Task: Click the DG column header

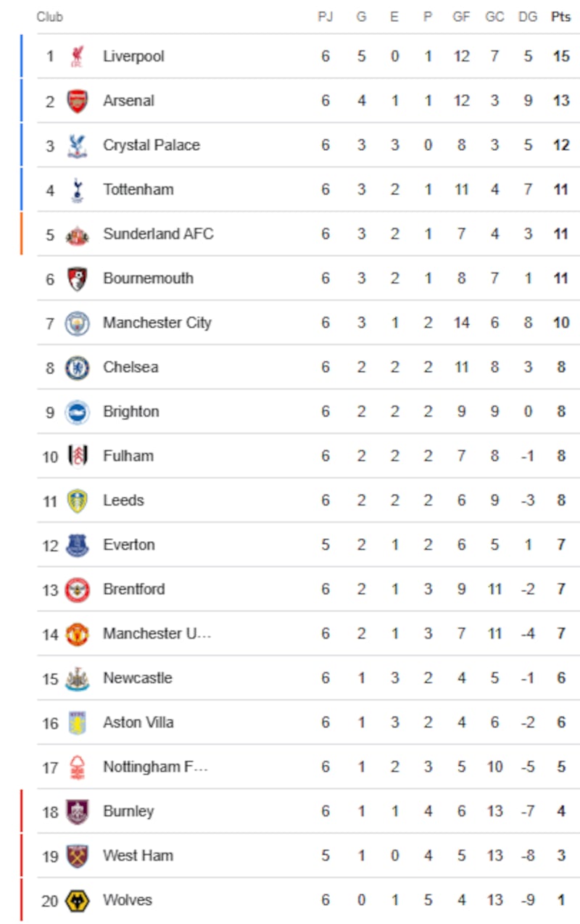Action: coord(528,17)
